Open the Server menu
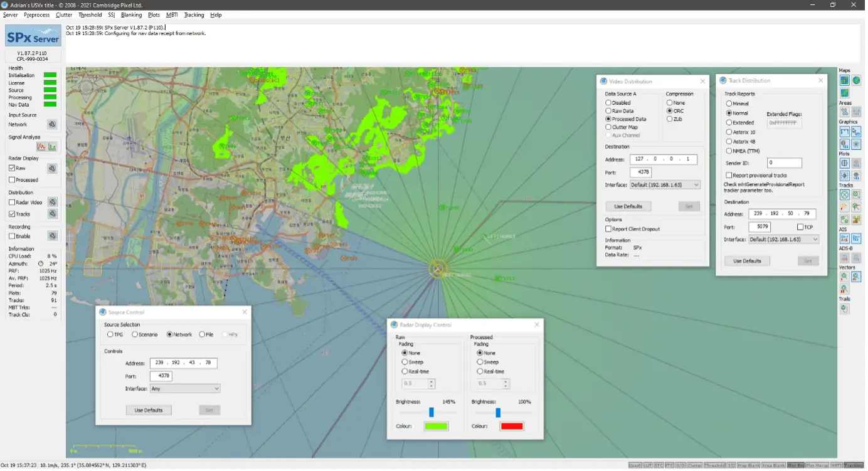This screenshot has width=868, height=471. 10,15
